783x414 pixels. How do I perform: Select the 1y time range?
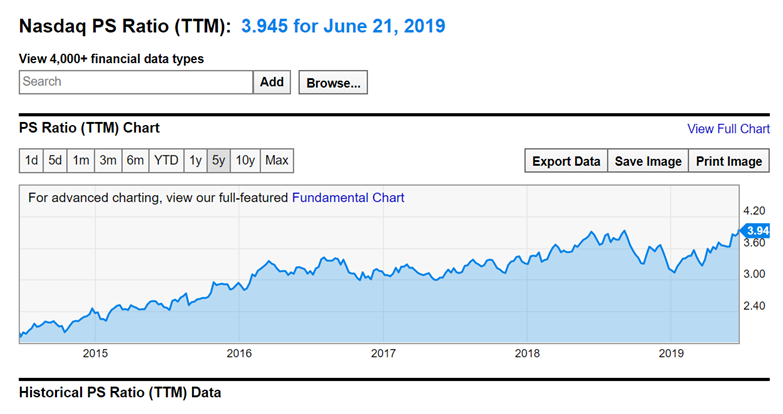point(195,160)
